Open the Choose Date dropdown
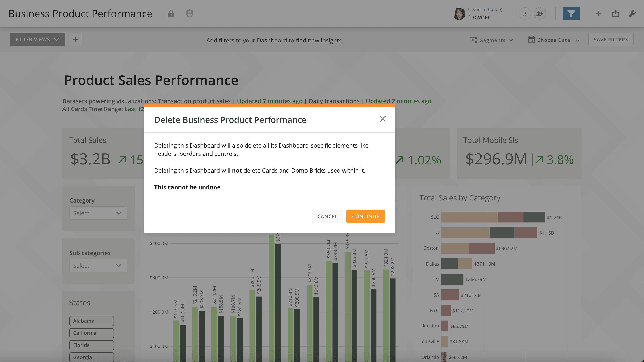This screenshot has width=644, height=362. coord(554,40)
